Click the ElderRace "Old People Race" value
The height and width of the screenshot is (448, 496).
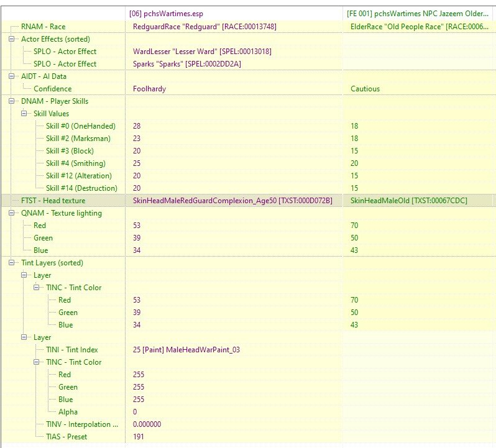pyautogui.click(x=419, y=27)
